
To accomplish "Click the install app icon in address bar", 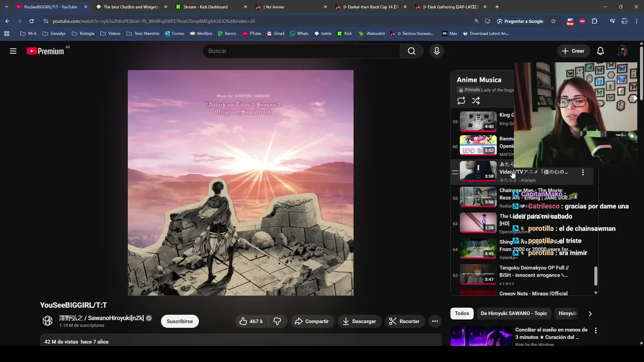I will [488, 21].
